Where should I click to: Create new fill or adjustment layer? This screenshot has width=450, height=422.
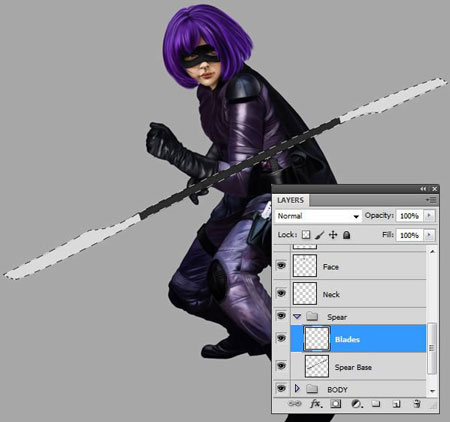coord(356,404)
